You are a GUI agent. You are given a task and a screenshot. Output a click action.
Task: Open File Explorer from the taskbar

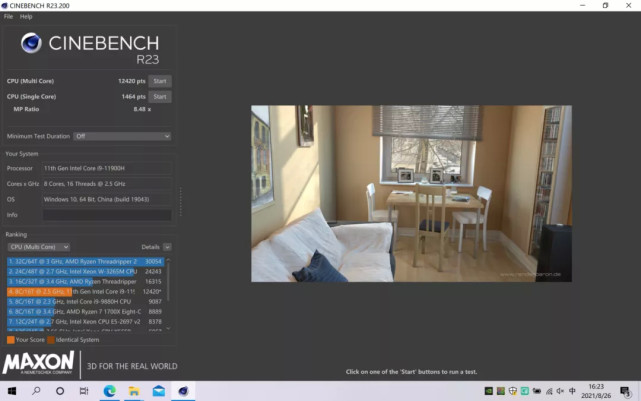point(134,391)
